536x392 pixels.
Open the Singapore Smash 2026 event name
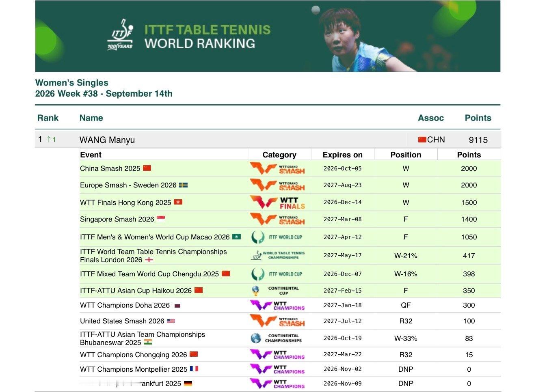click(117, 219)
